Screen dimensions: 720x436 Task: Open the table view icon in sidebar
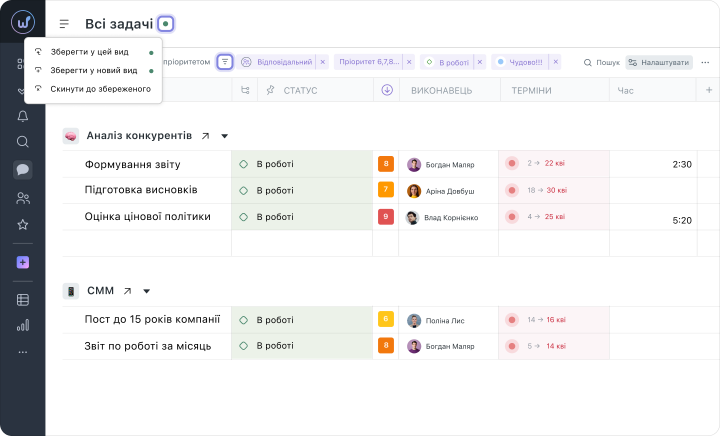(22, 300)
